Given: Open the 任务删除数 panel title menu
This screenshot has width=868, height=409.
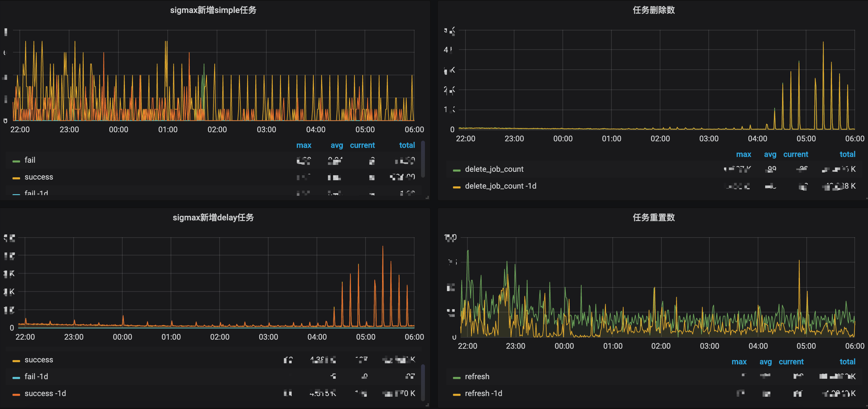Looking at the screenshot, I should click(x=653, y=10).
